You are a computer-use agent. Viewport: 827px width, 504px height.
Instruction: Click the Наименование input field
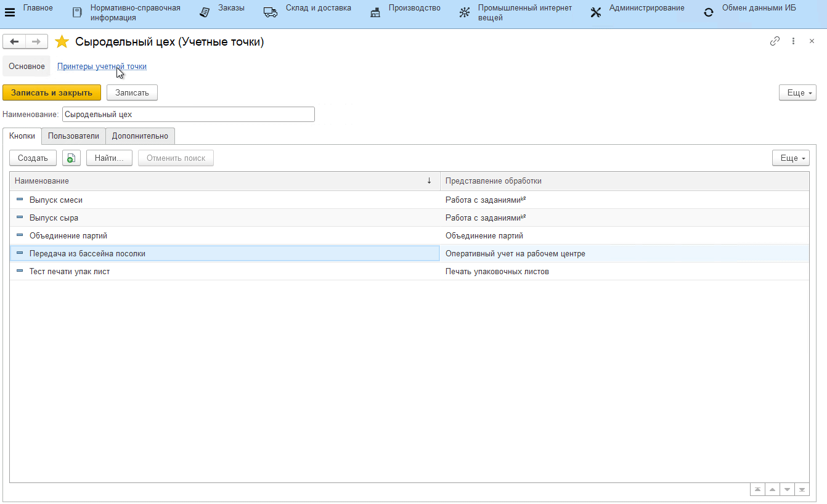(x=188, y=115)
